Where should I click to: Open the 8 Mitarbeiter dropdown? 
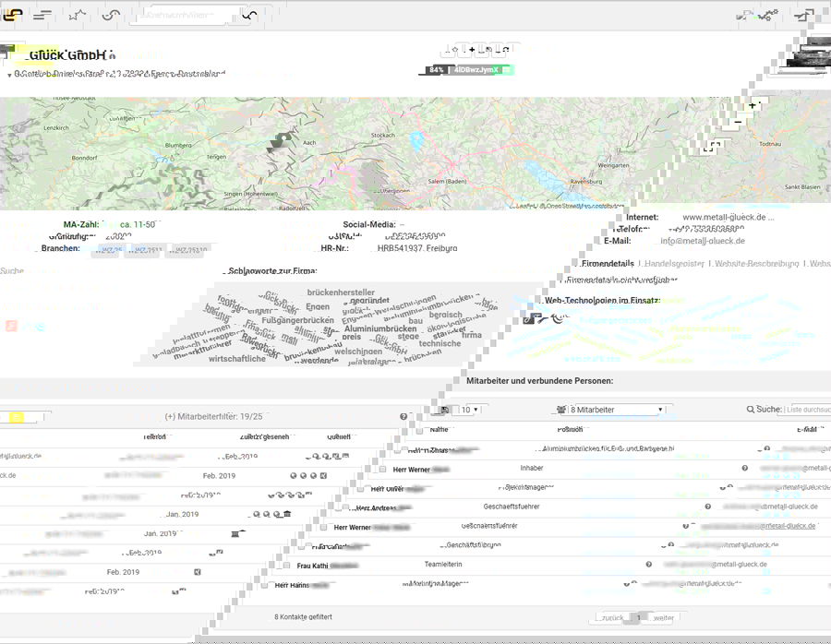(617, 410)
